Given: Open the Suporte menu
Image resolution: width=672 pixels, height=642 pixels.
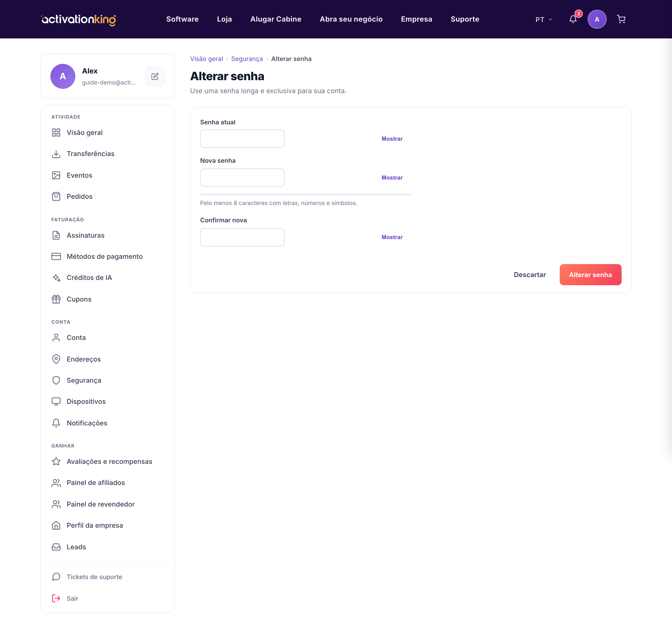Looking at the screenshot, I should tap(465, 19).
